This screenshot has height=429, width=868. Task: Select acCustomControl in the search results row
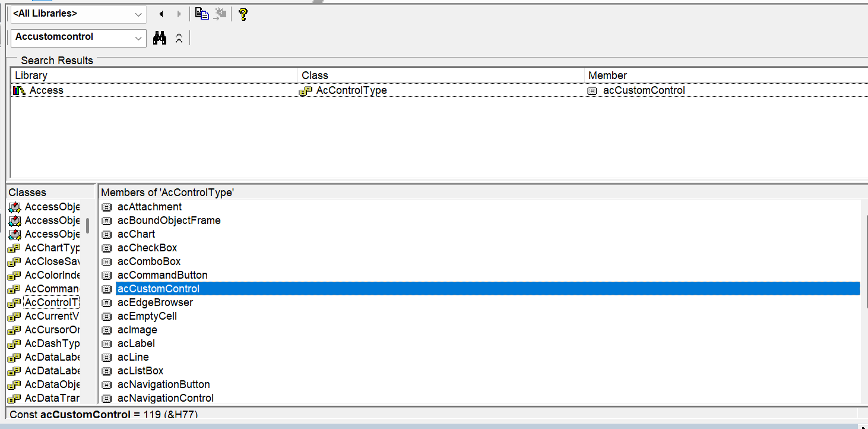tap(644, 90)
